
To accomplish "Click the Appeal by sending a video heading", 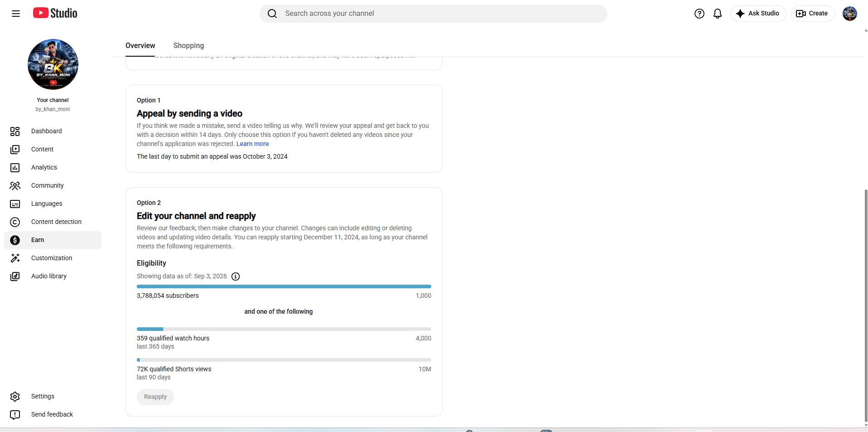I will click(x=189, y=113).
